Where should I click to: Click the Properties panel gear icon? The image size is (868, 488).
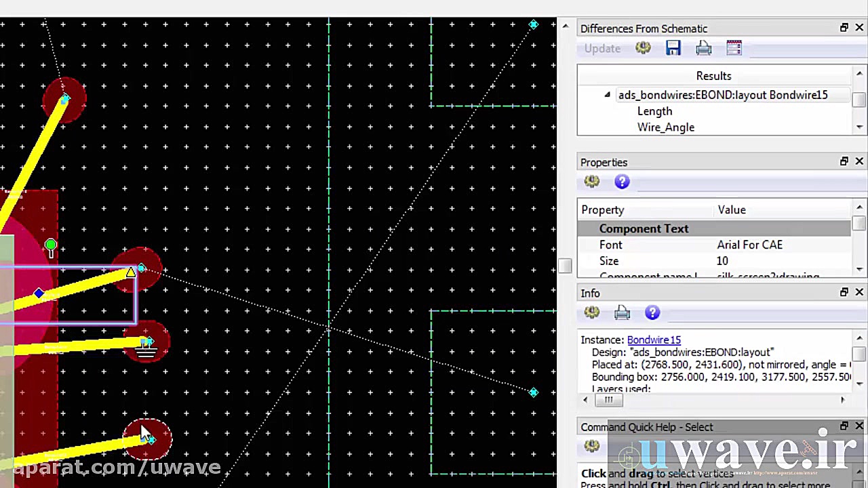[x=591, y=182]
